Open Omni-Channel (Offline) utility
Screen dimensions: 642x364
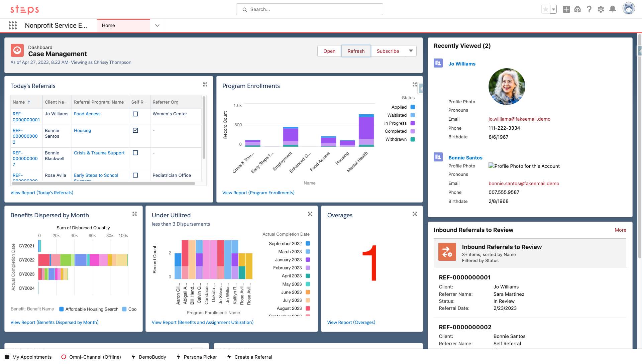[91, 357]
